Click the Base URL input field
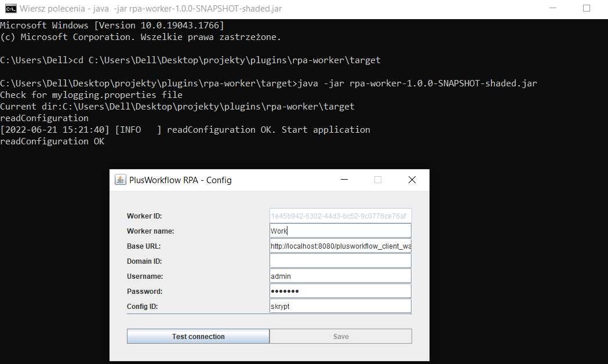 340,246
